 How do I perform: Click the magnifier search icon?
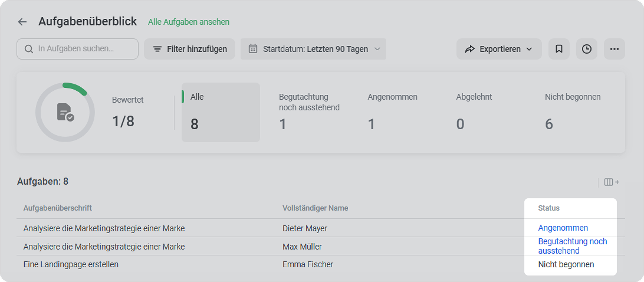point(29,49)
